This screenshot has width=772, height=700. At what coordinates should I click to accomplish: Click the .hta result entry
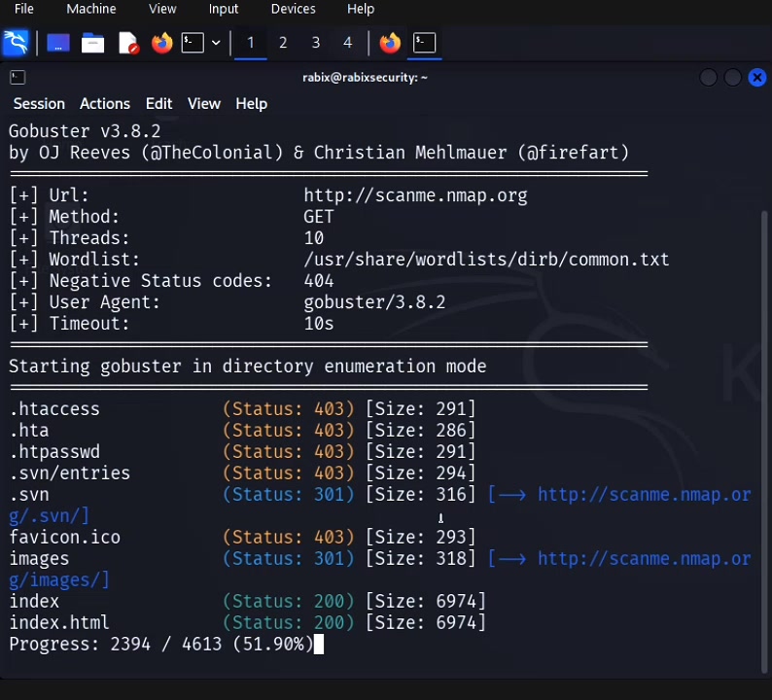29,431
